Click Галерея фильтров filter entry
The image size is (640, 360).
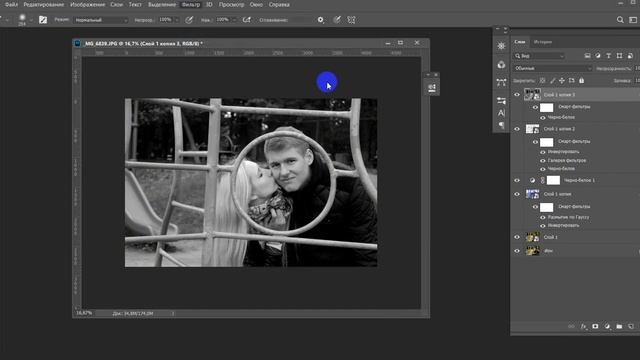567,161
